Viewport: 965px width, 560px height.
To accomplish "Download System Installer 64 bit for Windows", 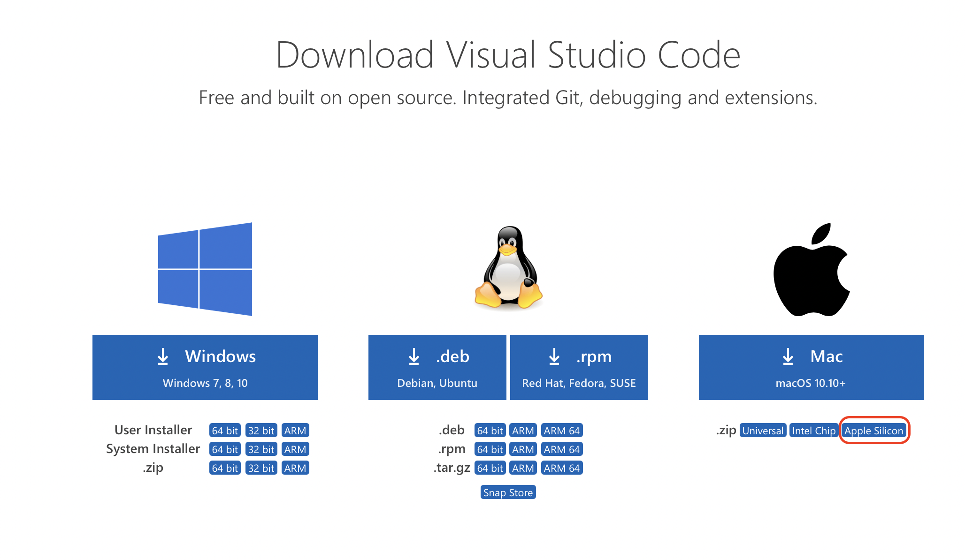I will (x=225, y=449).
